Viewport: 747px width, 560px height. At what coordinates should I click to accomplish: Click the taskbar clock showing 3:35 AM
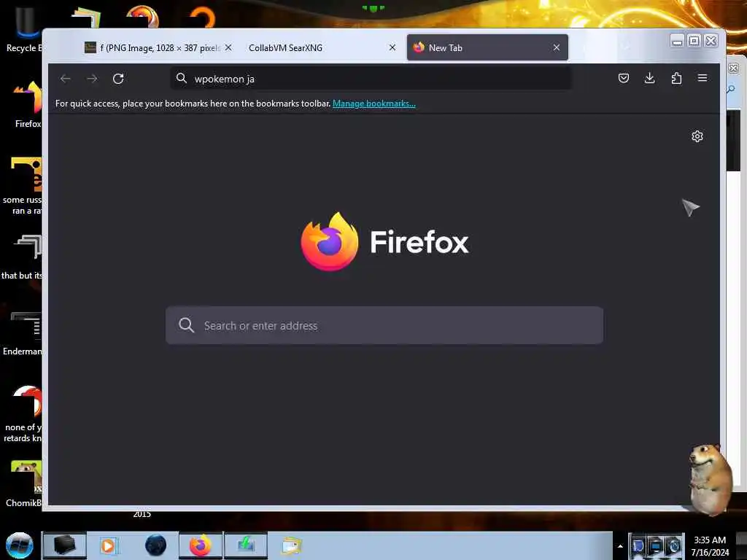point(710,545)
